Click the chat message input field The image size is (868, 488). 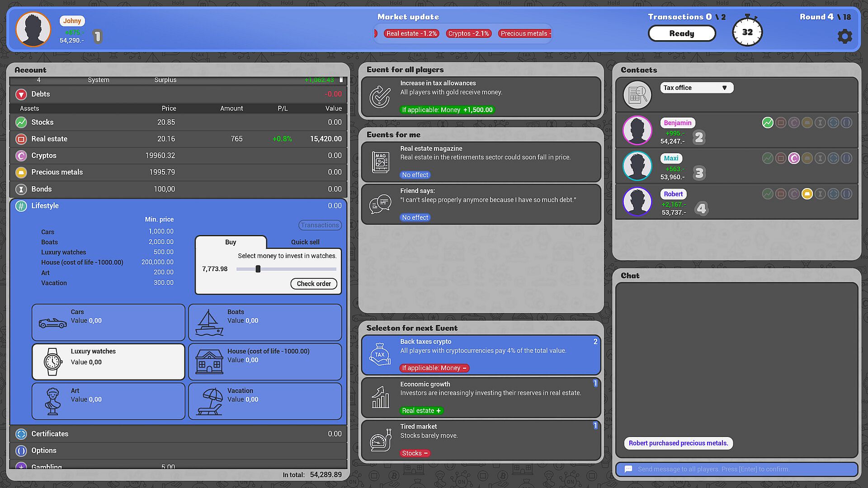point(737,469)
